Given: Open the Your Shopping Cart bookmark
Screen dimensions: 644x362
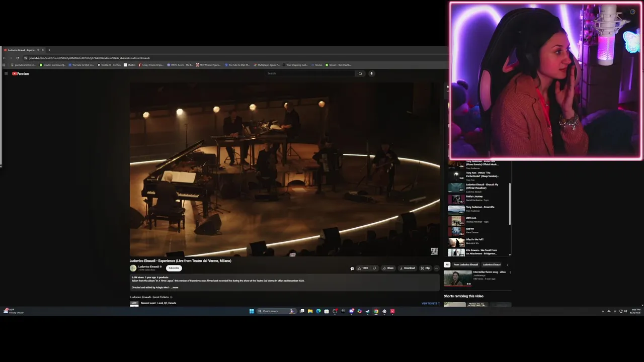Looking at the screenshot, I should click(x=295, y=65).
